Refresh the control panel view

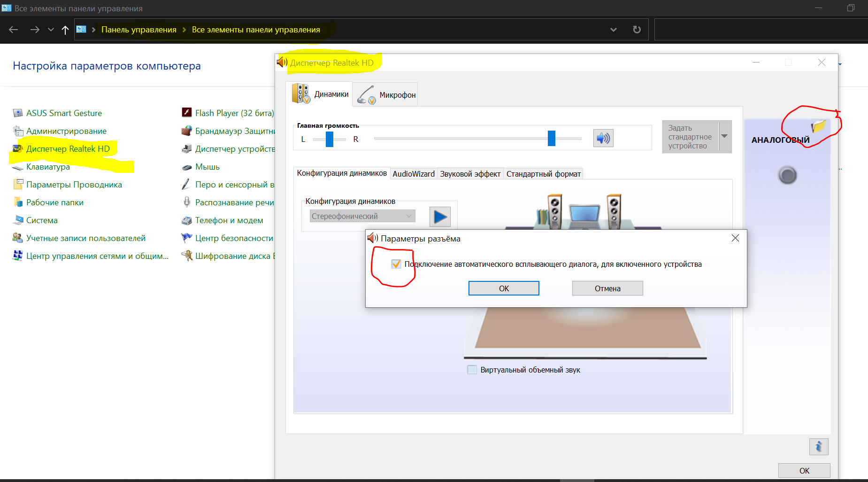pyautogui.click(x=637, y=30)
